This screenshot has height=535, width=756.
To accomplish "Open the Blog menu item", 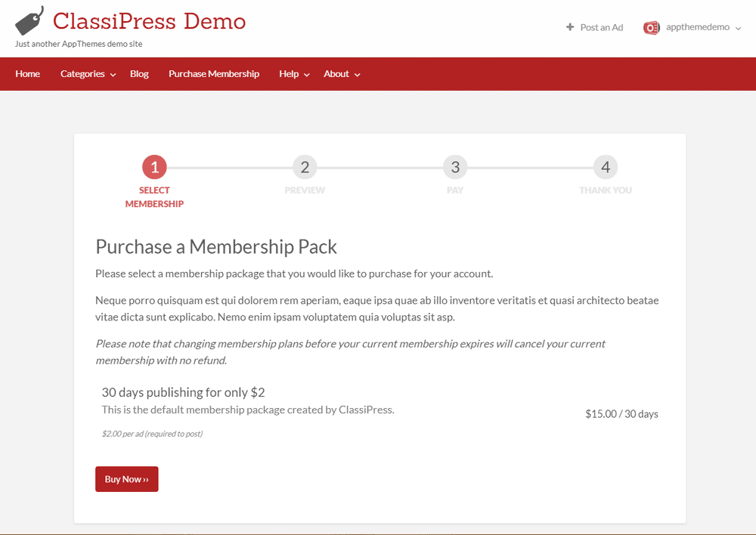I will click(139, 74).
